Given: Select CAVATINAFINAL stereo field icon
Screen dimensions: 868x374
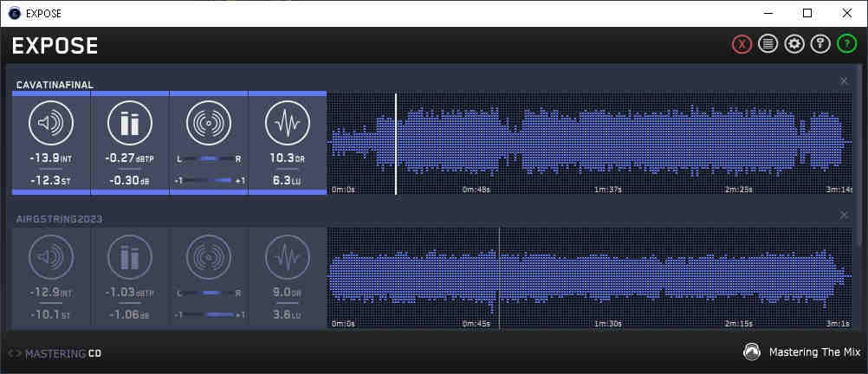Looking at the screenshot, I should coord(208,124).
